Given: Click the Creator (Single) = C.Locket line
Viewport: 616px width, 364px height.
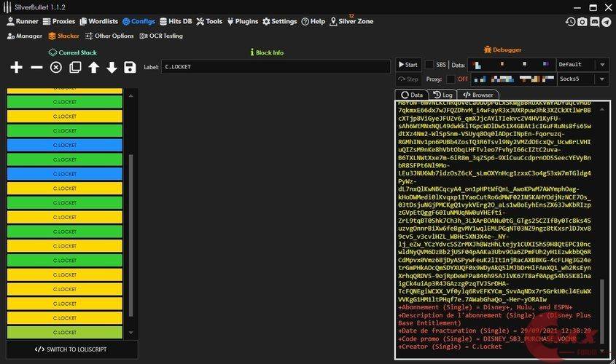Looking at the screenshot, I should (x=450, y=347).
